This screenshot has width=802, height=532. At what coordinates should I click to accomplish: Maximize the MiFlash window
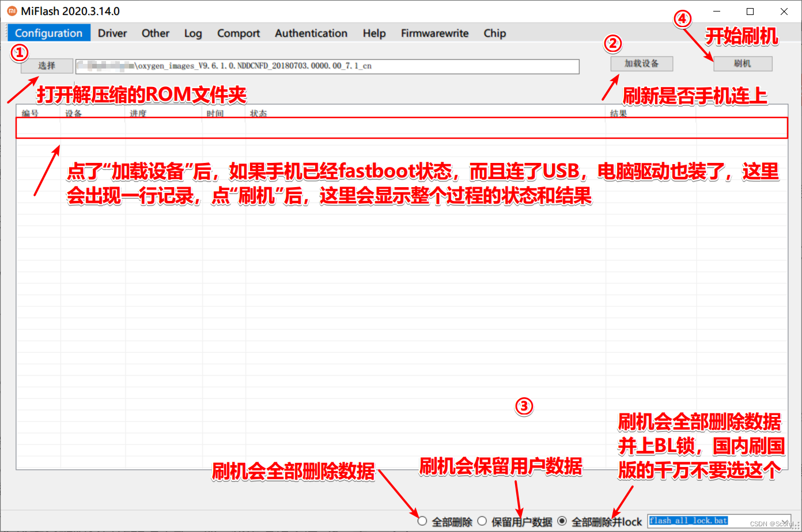(x=750, y=12)
